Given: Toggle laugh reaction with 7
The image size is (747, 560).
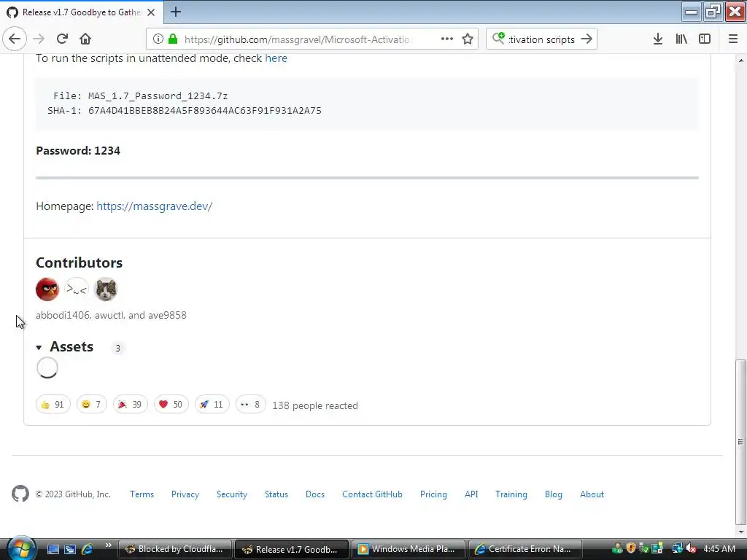Looking at the screenshot, I should [x=91, y=404].
